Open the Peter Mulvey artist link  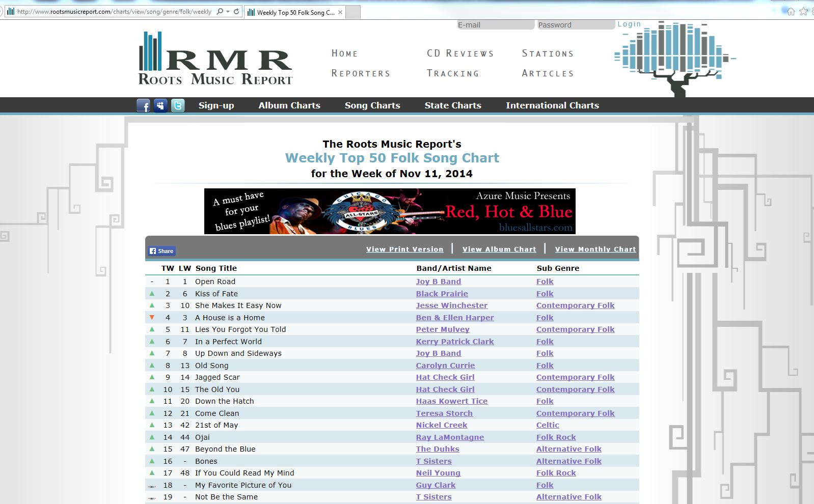(443, 329)
